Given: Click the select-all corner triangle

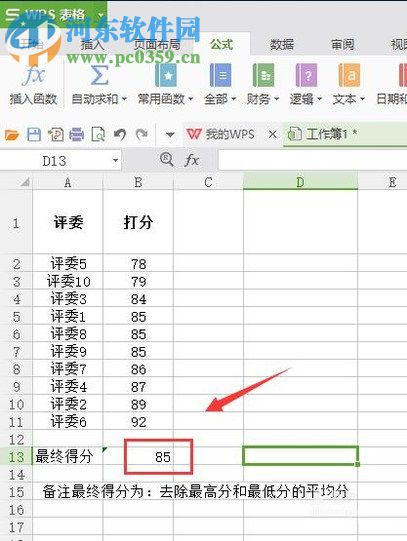Looking at the screenshot, I should pyautogui.click(x=25, y=182).
